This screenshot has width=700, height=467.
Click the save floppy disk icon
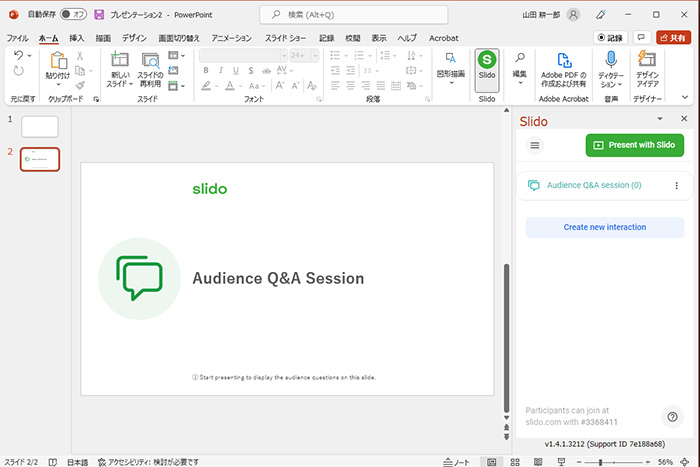point(99,15)
